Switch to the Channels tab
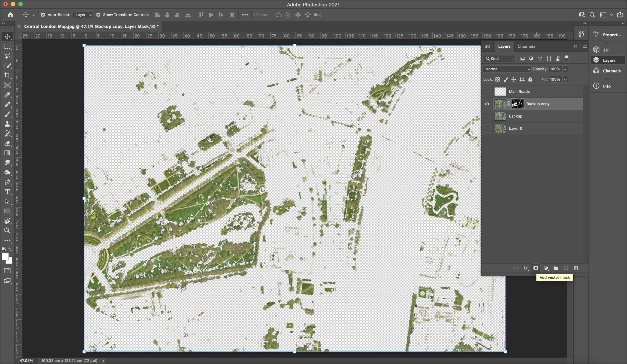The width and height of the screenshot is (627, 364). tap(526, 46)
